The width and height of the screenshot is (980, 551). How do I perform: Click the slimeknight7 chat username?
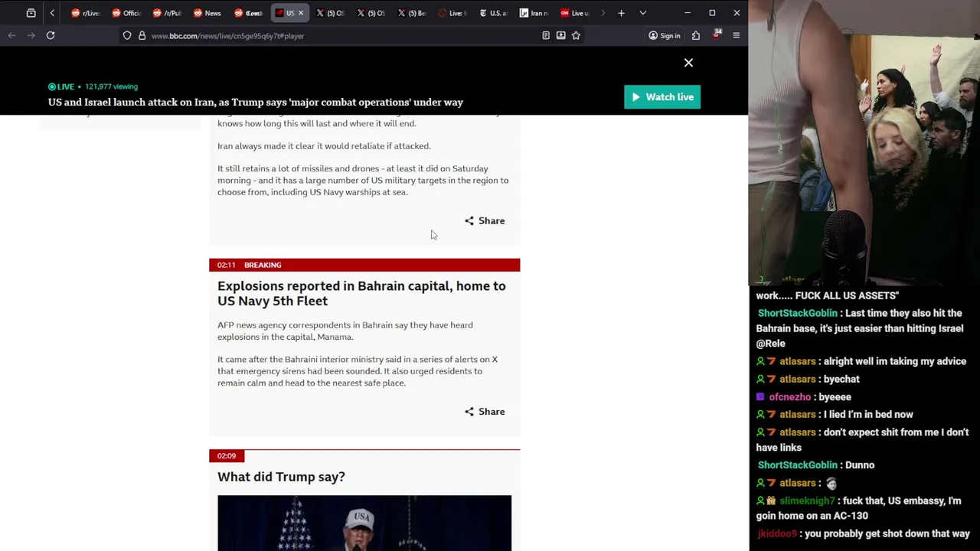(x=807, y=500)
